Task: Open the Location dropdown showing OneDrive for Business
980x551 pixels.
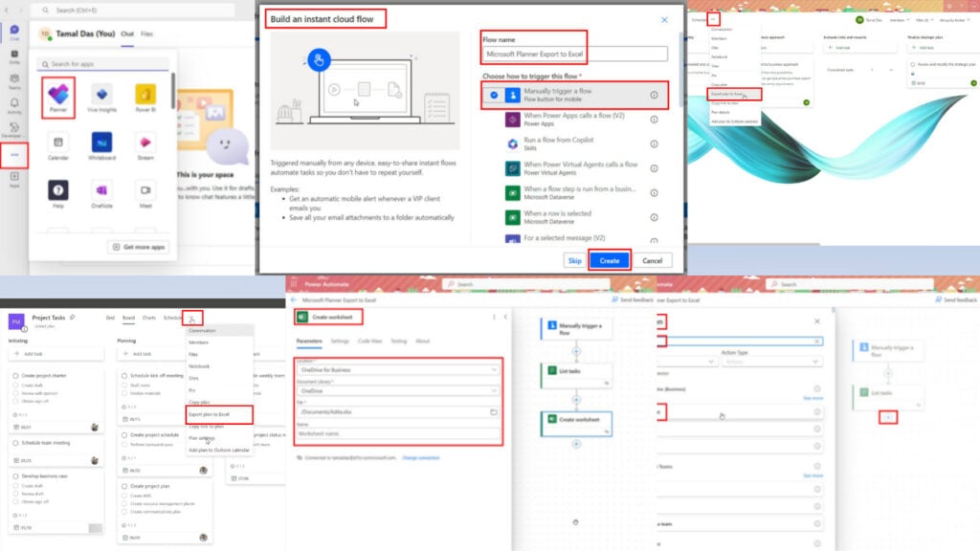Action: [x=399, y=369]
